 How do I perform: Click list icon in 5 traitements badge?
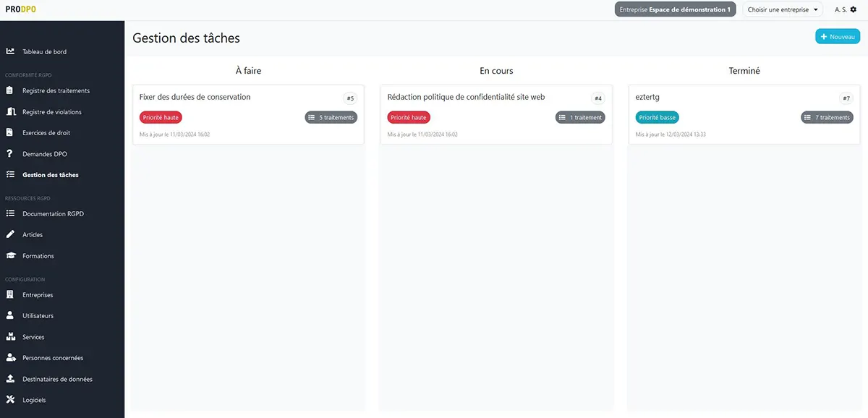coord(312,117)
